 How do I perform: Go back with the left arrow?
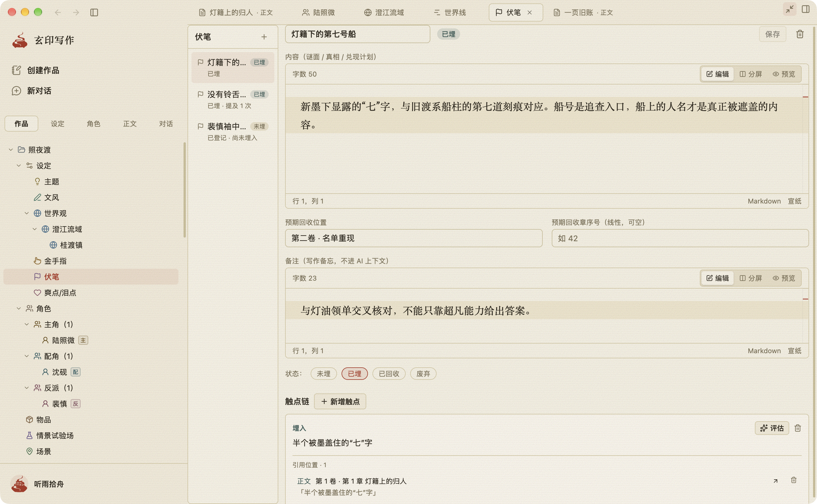click(58, 12)
